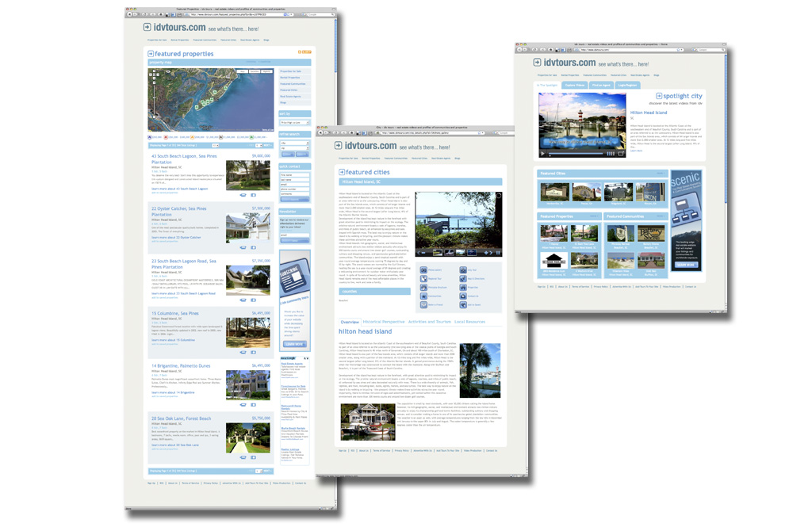Click next arrow in featured cities photo viewer

click(491, 253)
